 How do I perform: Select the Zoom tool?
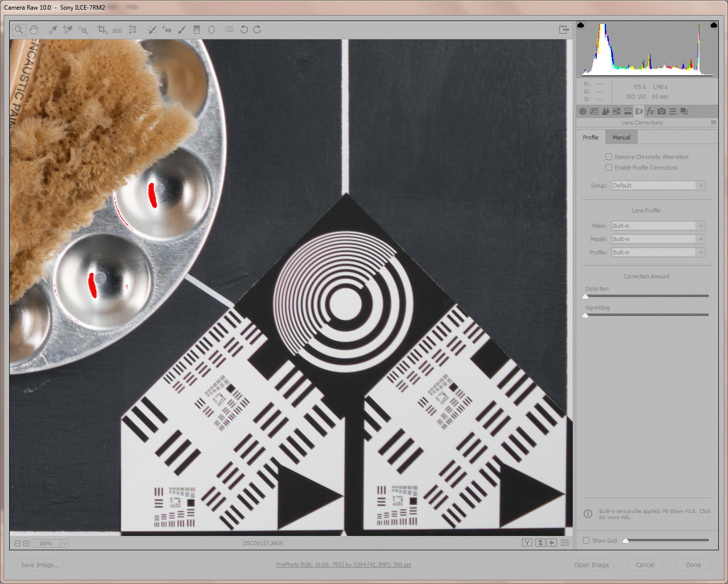(19, 30)
